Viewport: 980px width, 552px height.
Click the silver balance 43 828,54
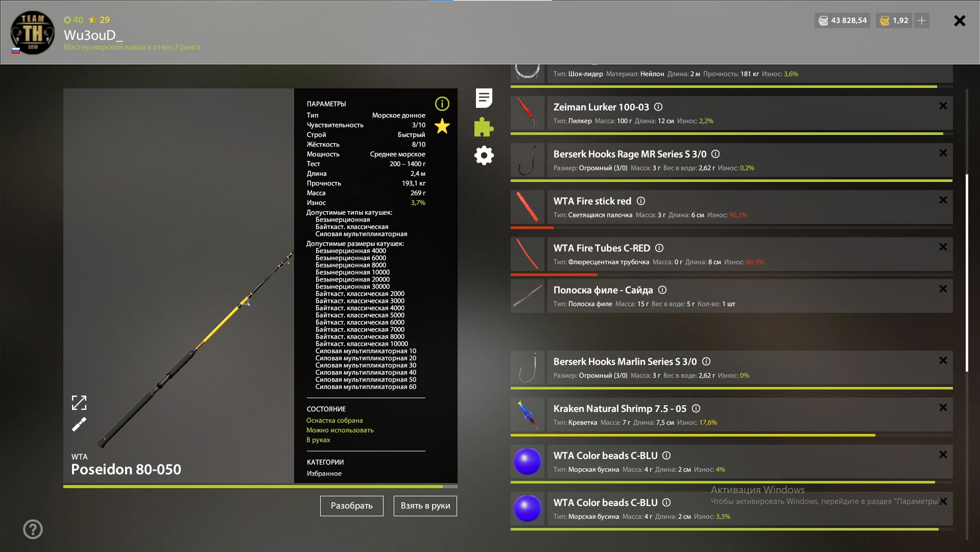(x=843, y=20)
